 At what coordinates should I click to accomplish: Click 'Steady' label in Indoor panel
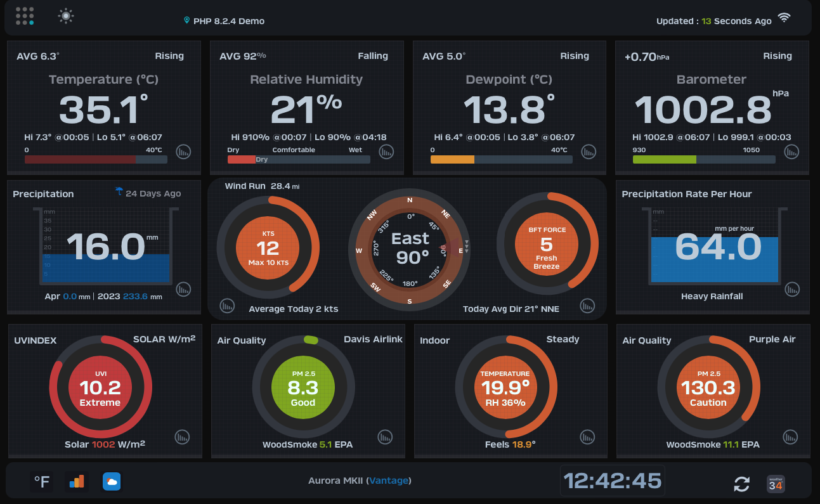(x=563, y=339)
